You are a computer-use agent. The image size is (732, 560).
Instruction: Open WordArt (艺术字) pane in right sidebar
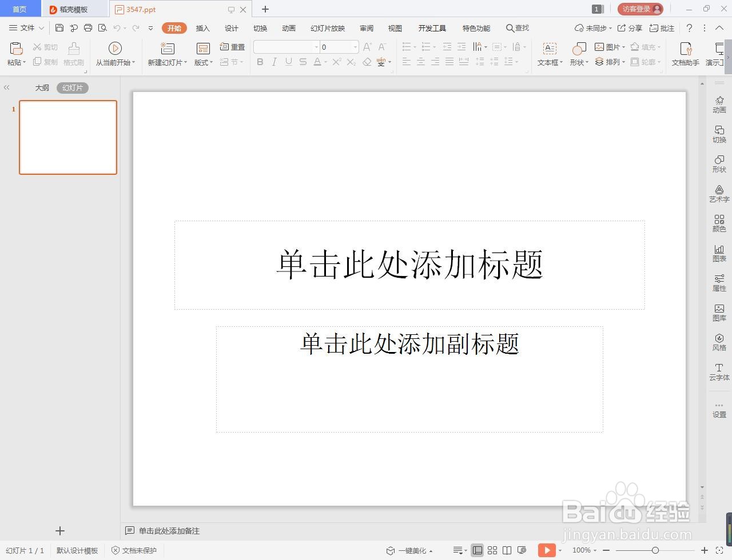(x=719, y=194)
